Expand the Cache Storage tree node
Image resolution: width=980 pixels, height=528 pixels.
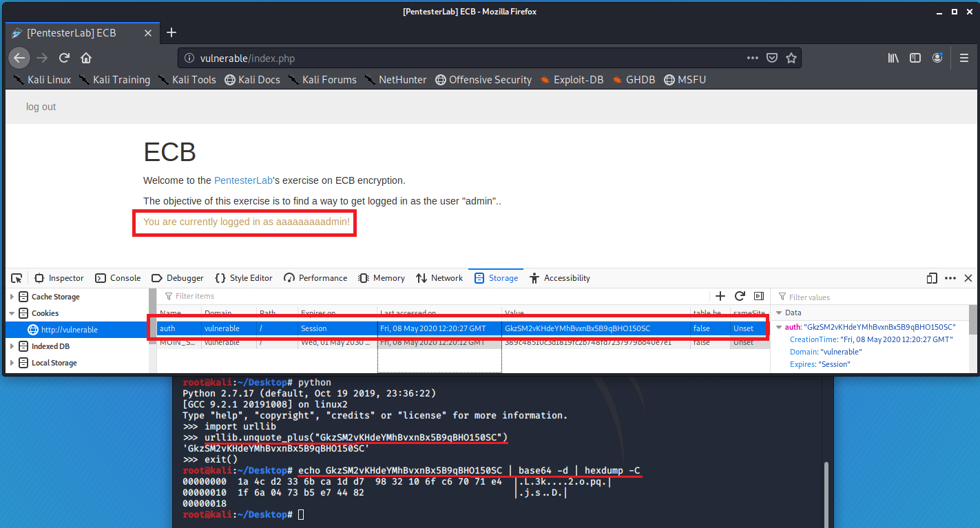click(12, 297)
